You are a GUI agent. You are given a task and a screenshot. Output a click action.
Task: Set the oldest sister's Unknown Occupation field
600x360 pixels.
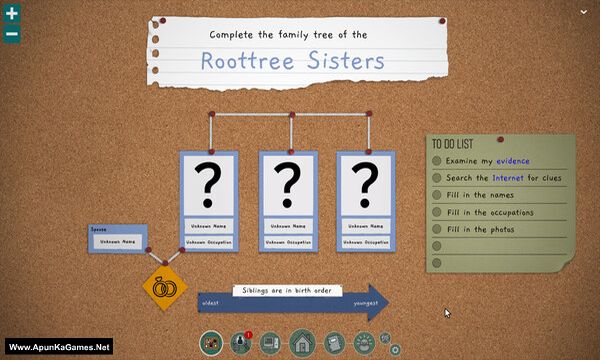tap(209, 242)
